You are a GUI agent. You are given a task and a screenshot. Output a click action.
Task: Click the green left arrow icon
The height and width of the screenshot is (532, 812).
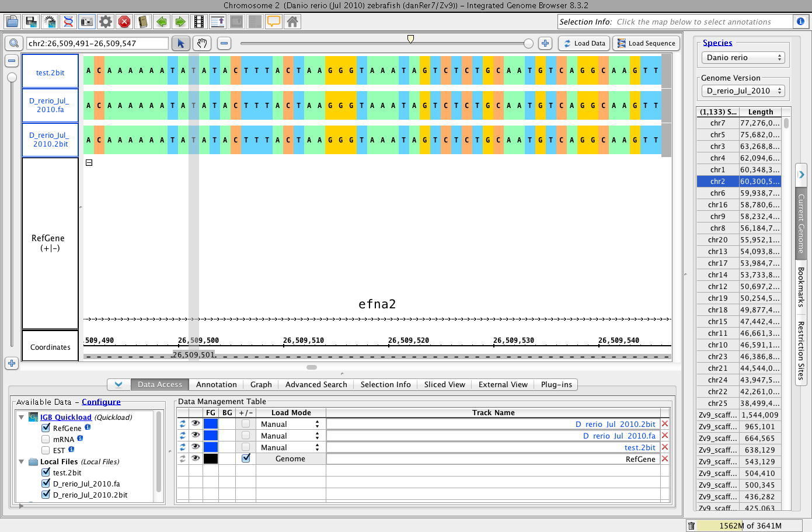tap(162, 22)
